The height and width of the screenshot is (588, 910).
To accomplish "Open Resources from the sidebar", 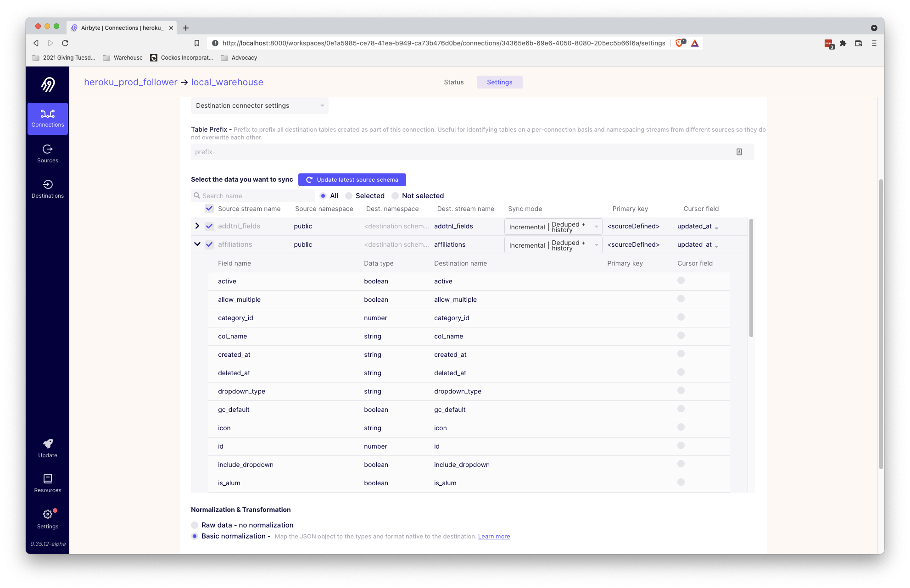I will coord(47,479).
